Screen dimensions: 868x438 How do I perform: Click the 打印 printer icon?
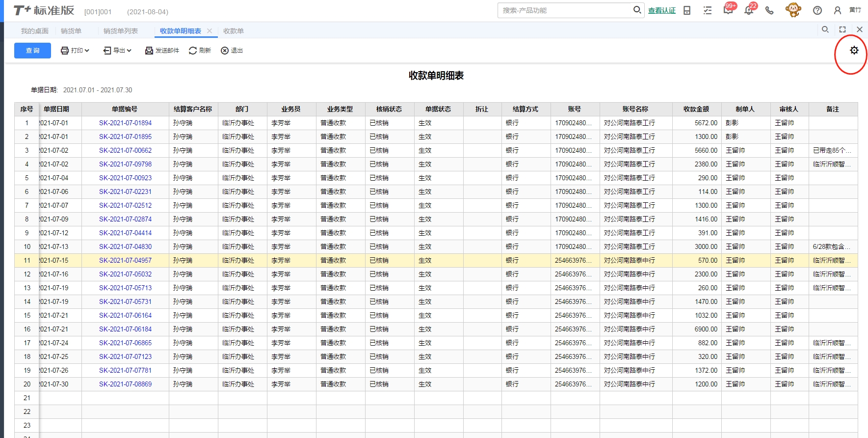(x=65, y=51)
